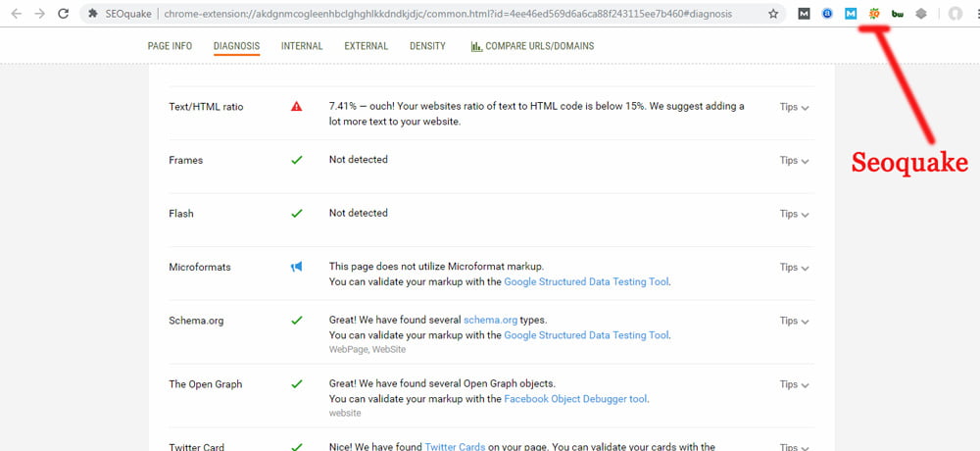This screenshot has height=451, width=980.
Task: Open Google Structured Data Testing Tool link under Microformats
Action: (x=586, y=281)
